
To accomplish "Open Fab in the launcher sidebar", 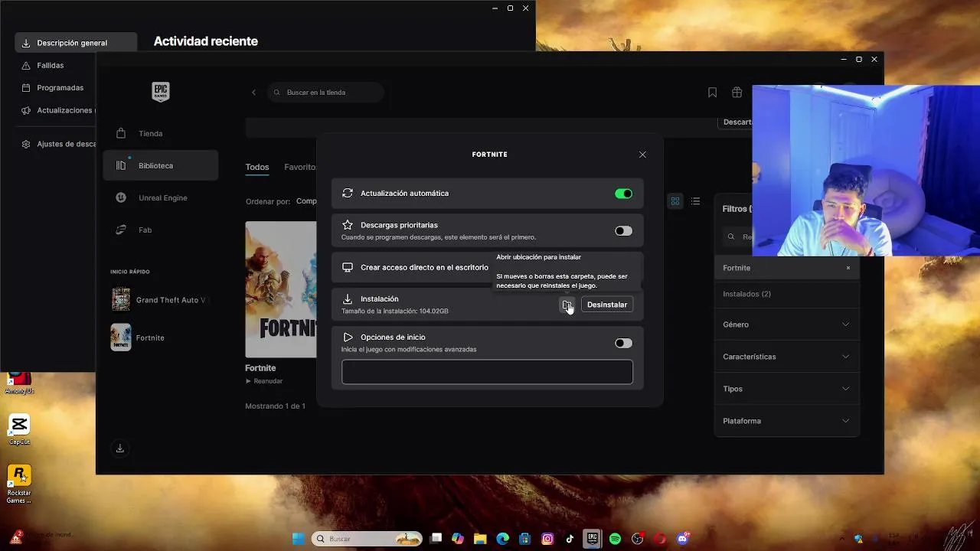I will click(x=160, y=230).
